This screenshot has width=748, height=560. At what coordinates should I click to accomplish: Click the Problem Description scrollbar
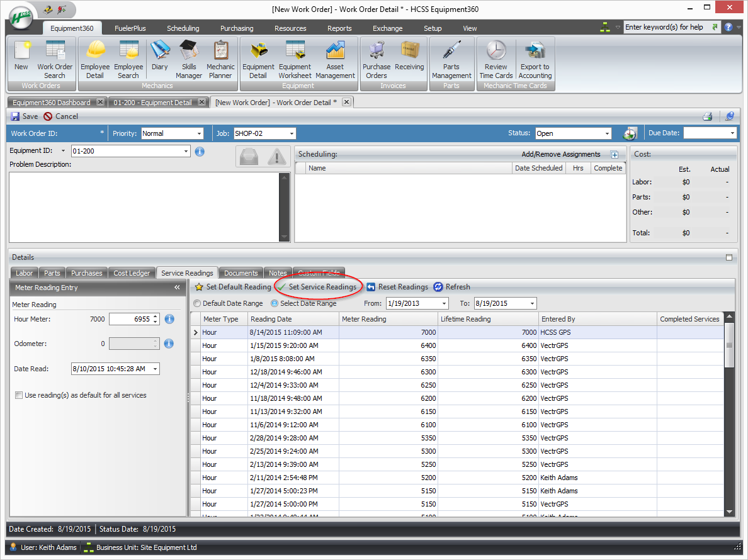click(285, 207)
